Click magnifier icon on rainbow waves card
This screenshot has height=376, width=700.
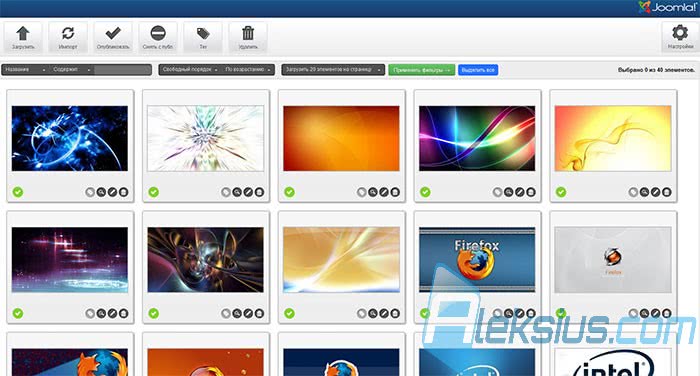(508, 192)
